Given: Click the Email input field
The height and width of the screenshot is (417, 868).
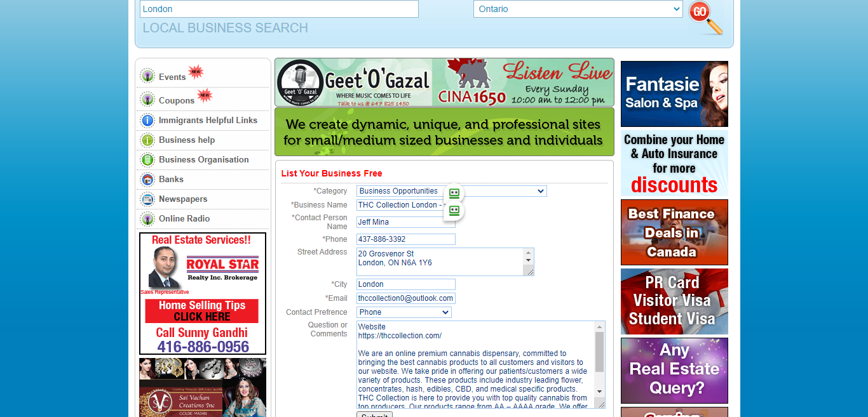Looking at the screenshot, I should point(406,298).
